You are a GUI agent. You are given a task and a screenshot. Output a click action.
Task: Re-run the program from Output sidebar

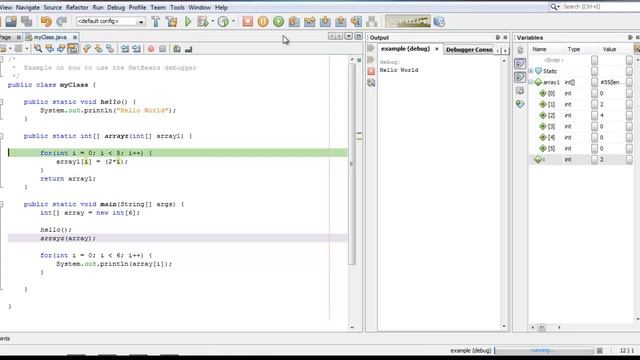371,49
